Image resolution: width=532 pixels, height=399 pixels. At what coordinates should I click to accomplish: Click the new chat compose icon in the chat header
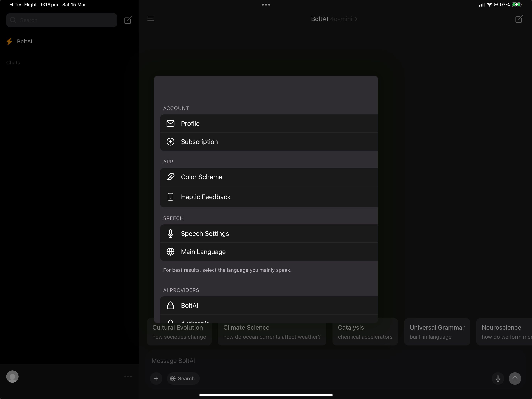[x=519, y=19]
